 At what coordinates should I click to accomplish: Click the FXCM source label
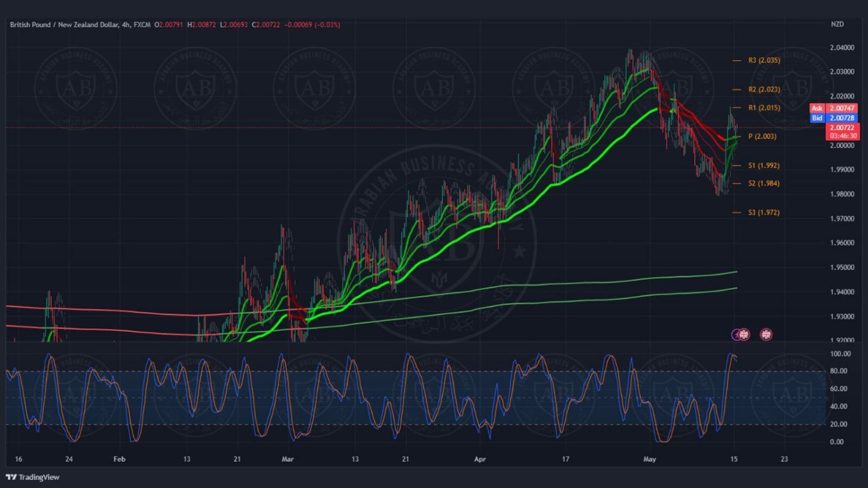[142, 25]
